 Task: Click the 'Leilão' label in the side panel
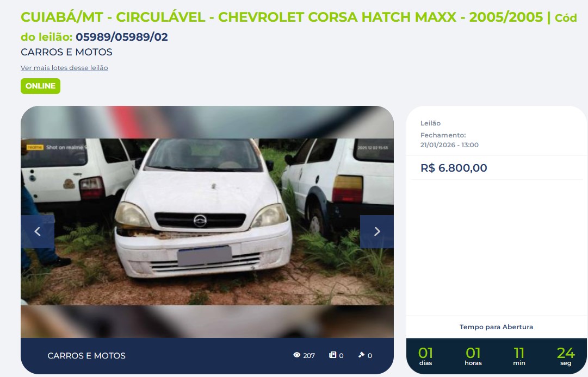click(x=430, y=123)
